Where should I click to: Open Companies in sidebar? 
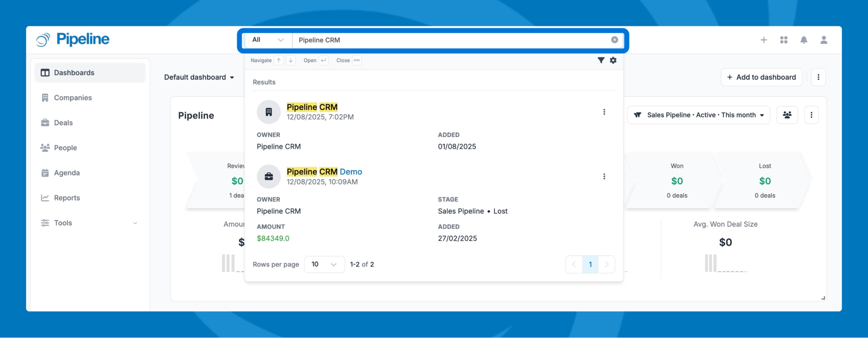(x=90, y=98)
